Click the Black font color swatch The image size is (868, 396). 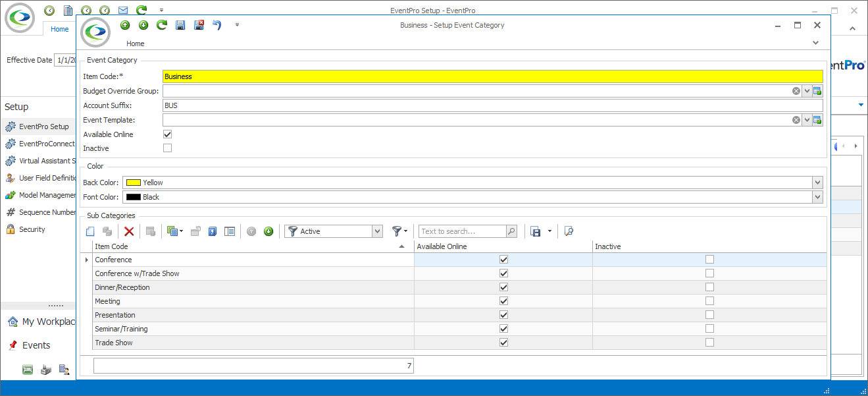[x=134, y=197]
